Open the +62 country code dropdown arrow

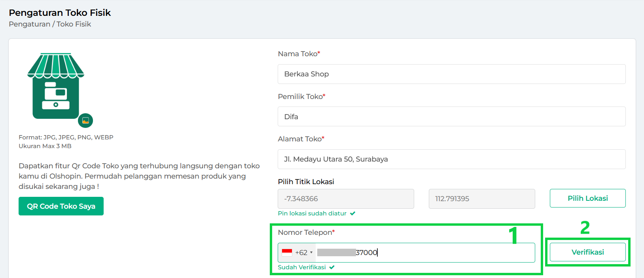coord(311,253)
